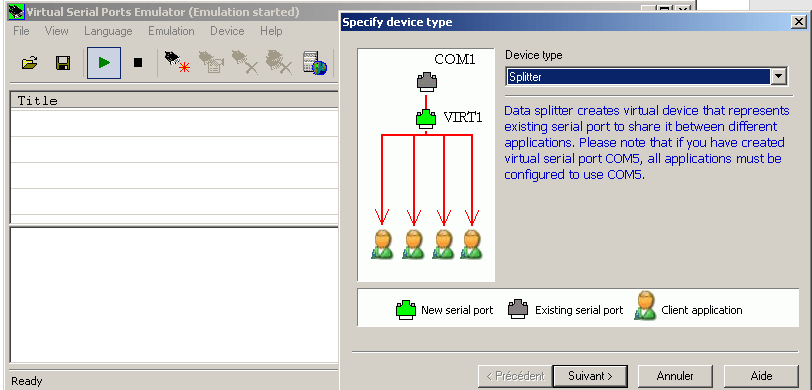Click the grayed reconfigure device icon
The image size is (812, 390).
pos(211,62)
